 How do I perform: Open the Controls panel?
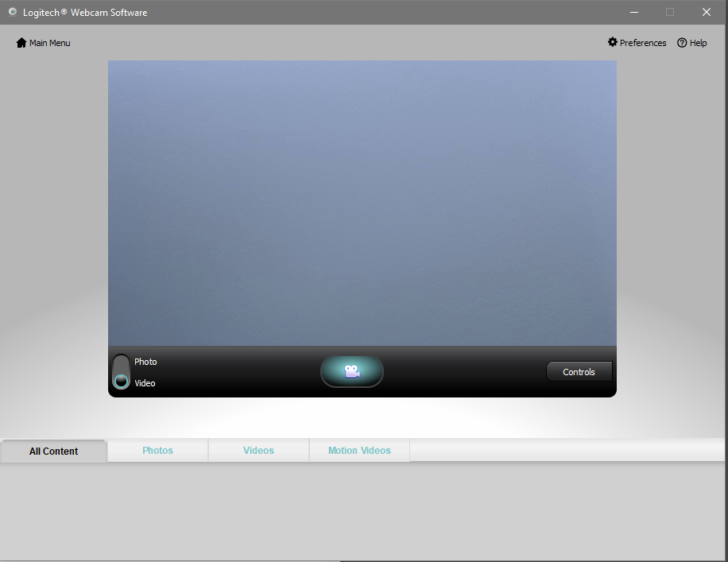579,371
